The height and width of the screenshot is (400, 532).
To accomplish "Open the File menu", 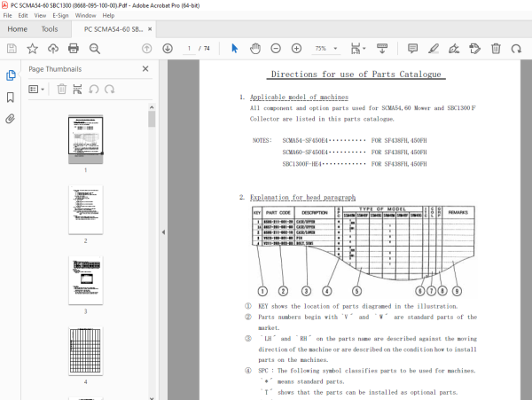I will coord(7,16).
